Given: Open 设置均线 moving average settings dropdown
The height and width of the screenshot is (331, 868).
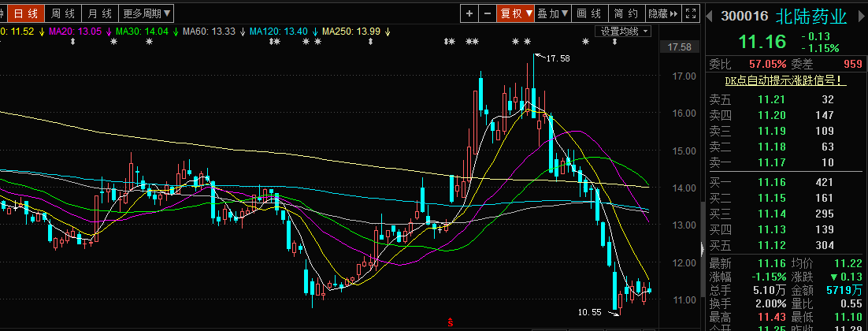Looking at the screenshot, I should [623, 32].
